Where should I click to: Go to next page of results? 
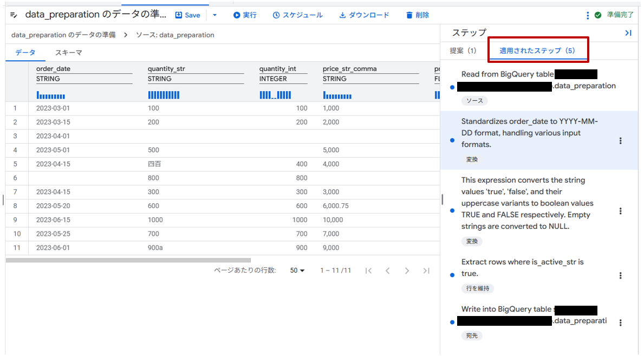(407, 270)
